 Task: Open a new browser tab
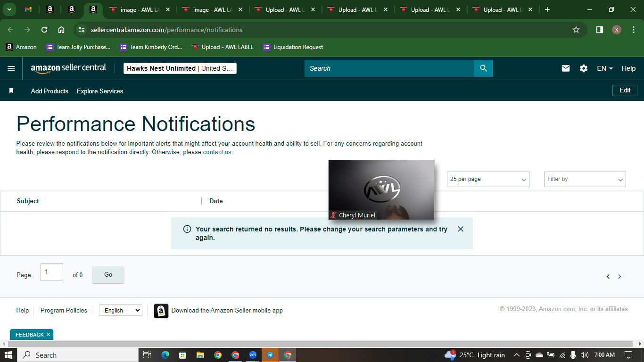click(x=547, y=9)
